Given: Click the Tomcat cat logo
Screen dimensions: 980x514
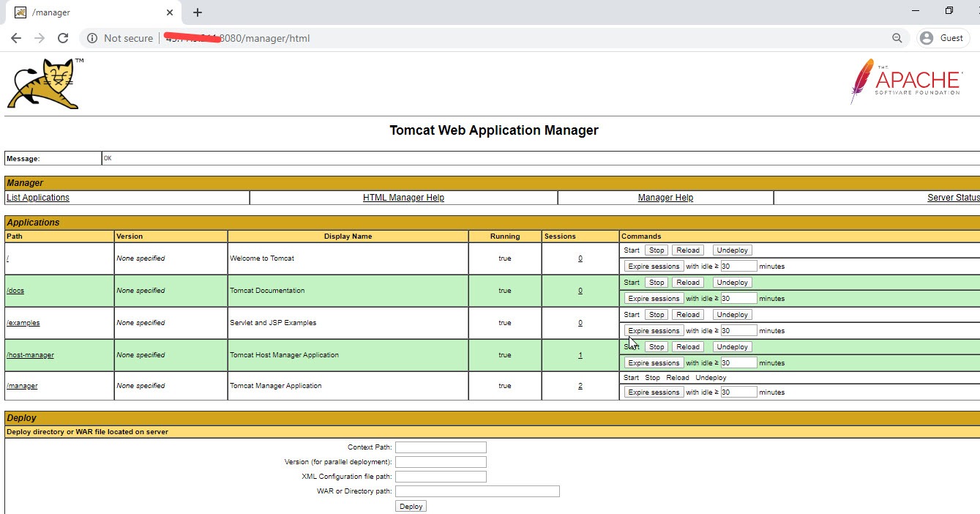Looking at the screenshot, I should (44, 83).
